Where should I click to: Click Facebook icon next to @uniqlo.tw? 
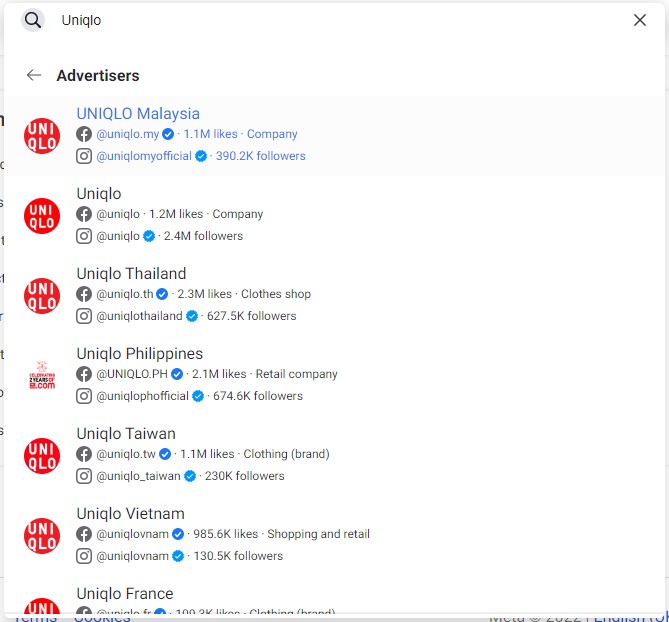point(84,454)
